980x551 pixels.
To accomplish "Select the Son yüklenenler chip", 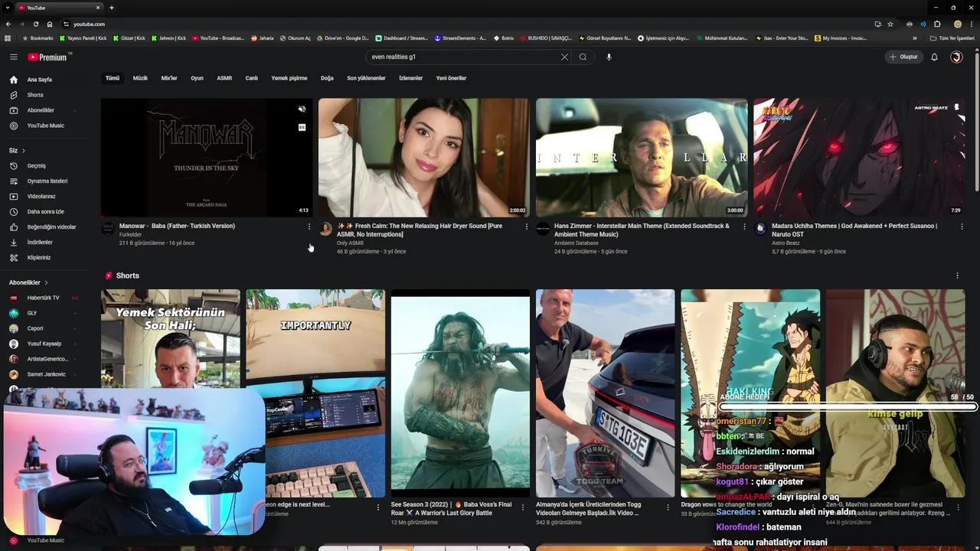I will (366, 78).
